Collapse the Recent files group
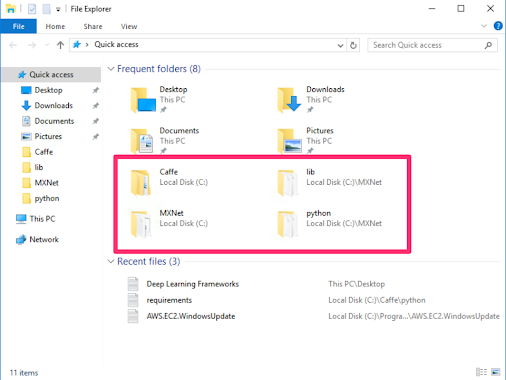Screen dimensions: 506x380 (x=111, y=261)
